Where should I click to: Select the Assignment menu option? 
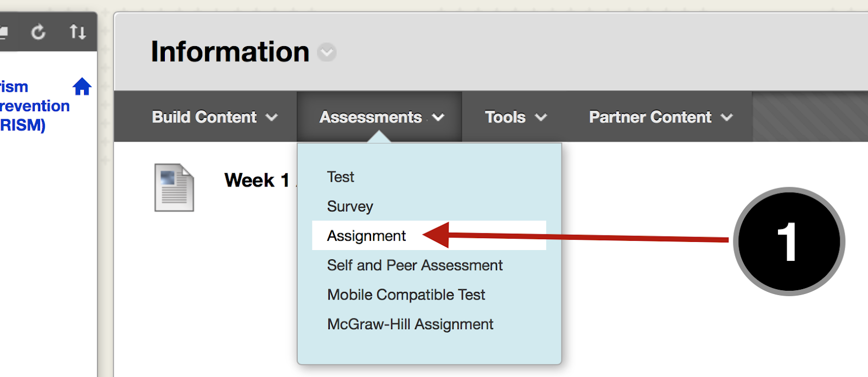pyautogui.click(x=367, y=236)
